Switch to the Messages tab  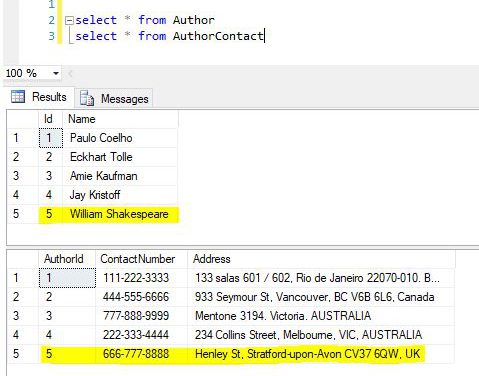tap(114, 98)
